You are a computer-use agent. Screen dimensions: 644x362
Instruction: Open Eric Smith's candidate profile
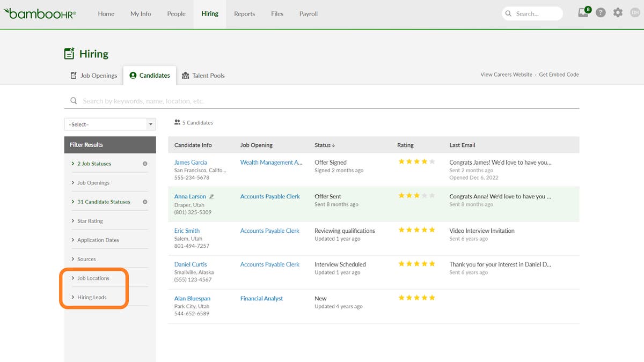click(188, 230)
